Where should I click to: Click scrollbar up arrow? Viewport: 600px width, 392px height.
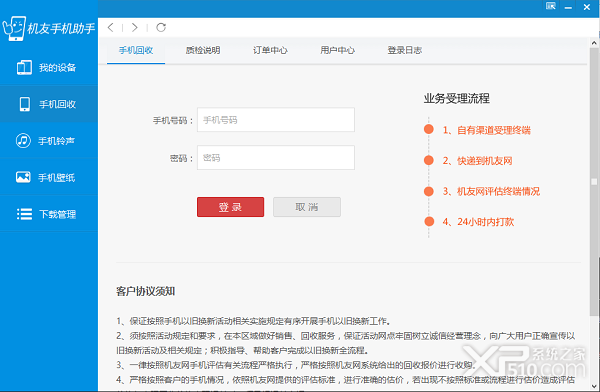pos(594,43)
